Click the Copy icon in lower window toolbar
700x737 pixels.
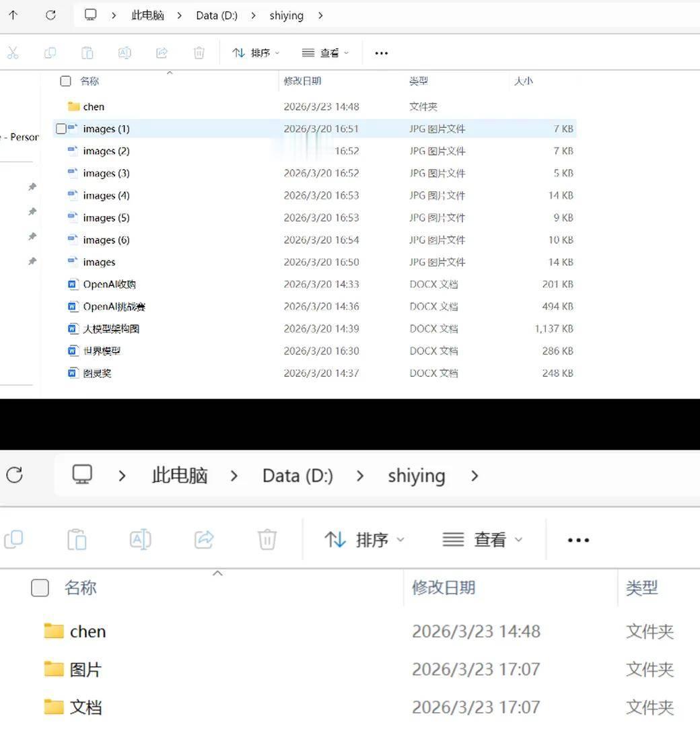[13, 539]
